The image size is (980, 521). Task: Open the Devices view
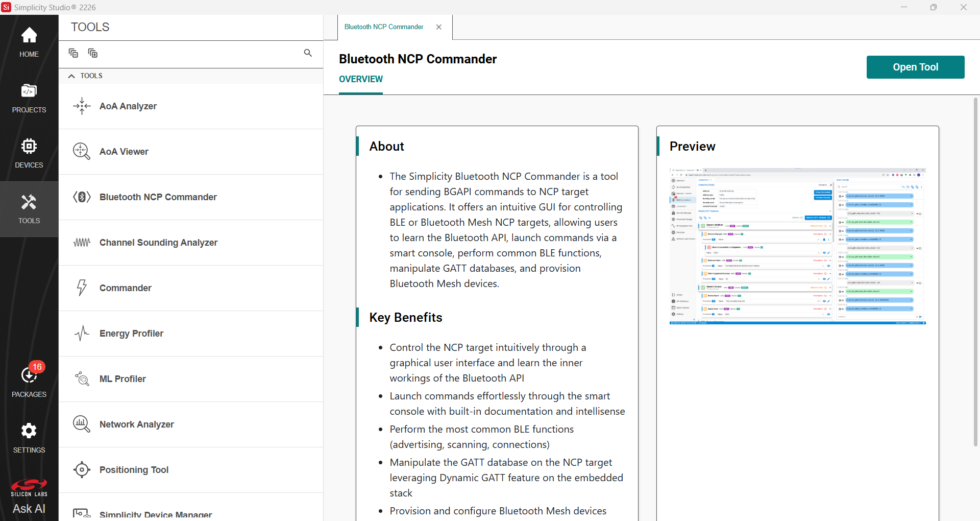pyautogui.click(x=29, y=153)
